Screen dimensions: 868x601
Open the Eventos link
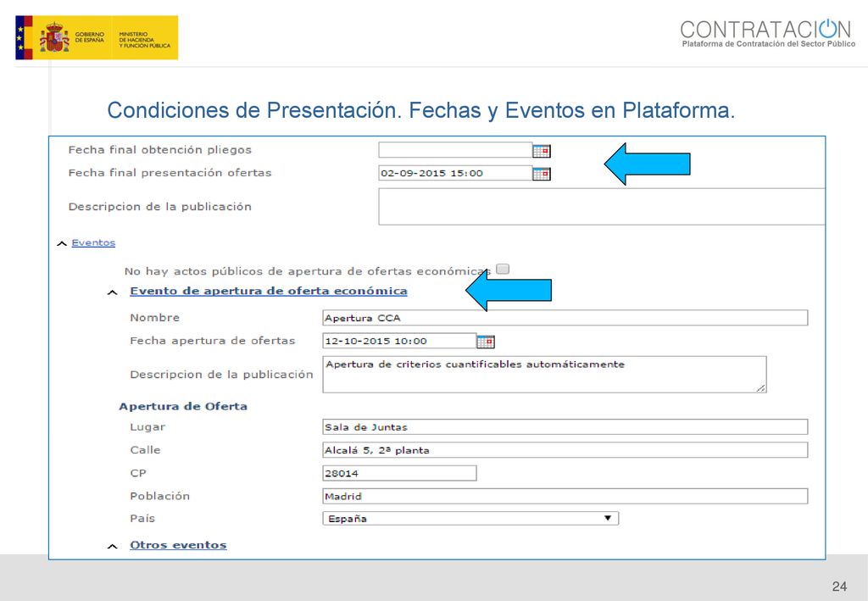coord(93,243)
